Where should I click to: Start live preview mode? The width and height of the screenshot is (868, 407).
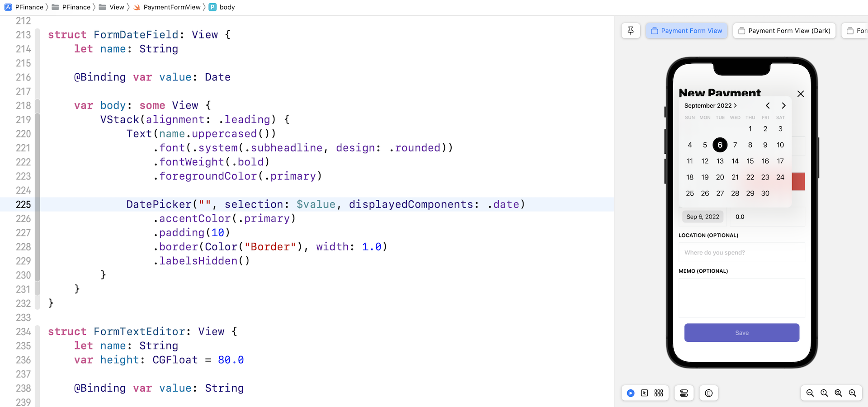631,393
